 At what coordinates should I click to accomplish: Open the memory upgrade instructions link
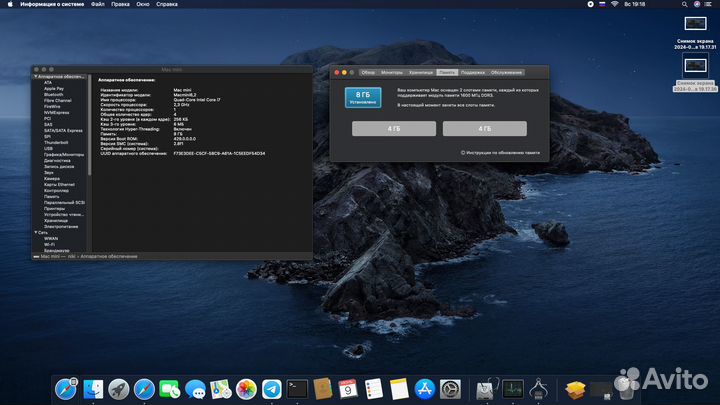501,153
